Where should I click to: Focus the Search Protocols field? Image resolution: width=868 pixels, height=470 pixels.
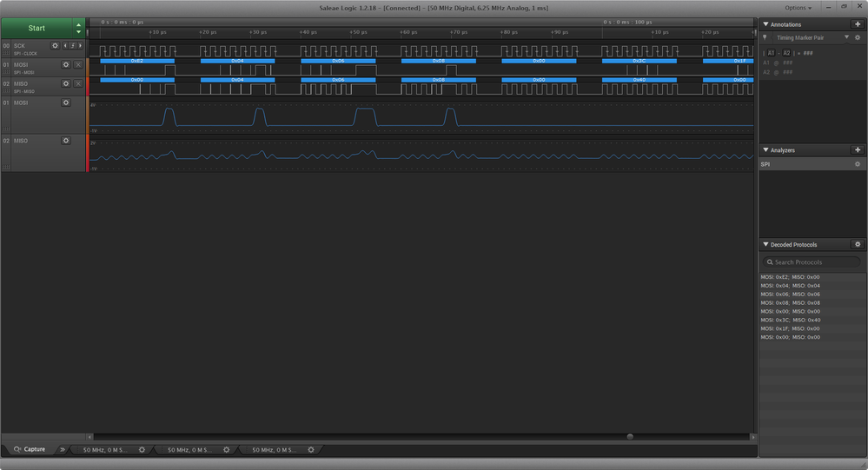812,262
